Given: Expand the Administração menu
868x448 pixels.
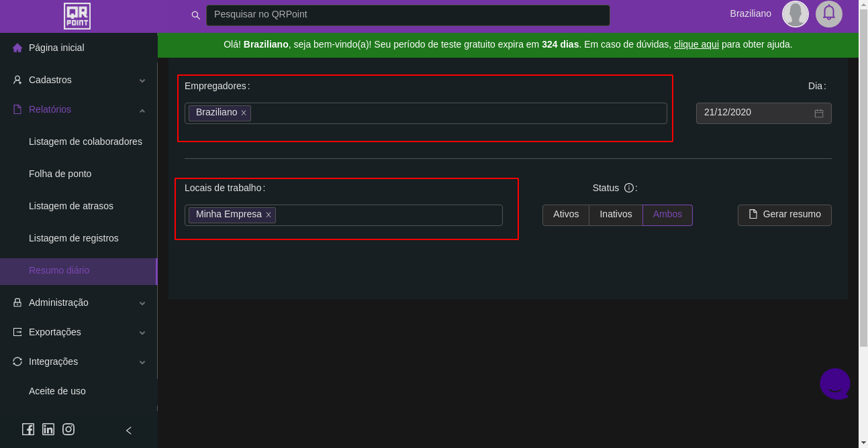Looking at the screenshot, I should (x=79, y=302).
